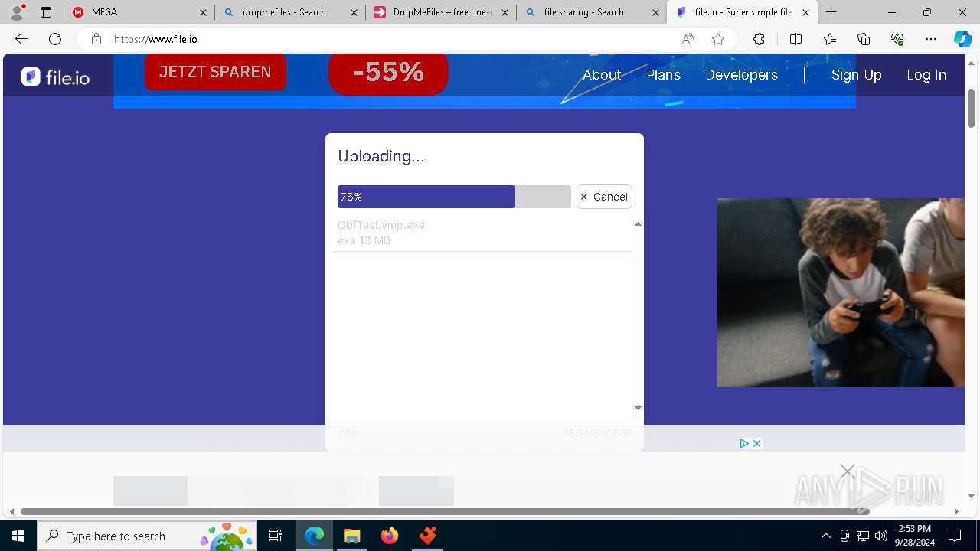Open File Explorer from taskbar

[x=351, y=536]
